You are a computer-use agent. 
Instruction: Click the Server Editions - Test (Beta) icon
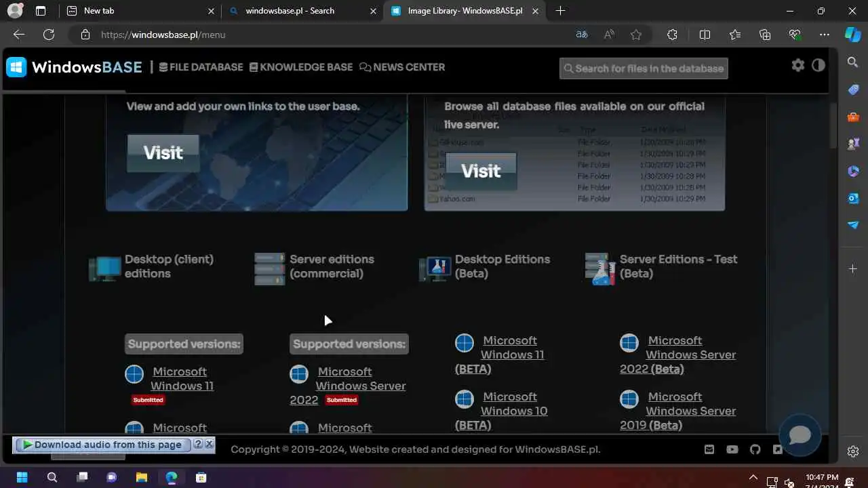point(600,268)
